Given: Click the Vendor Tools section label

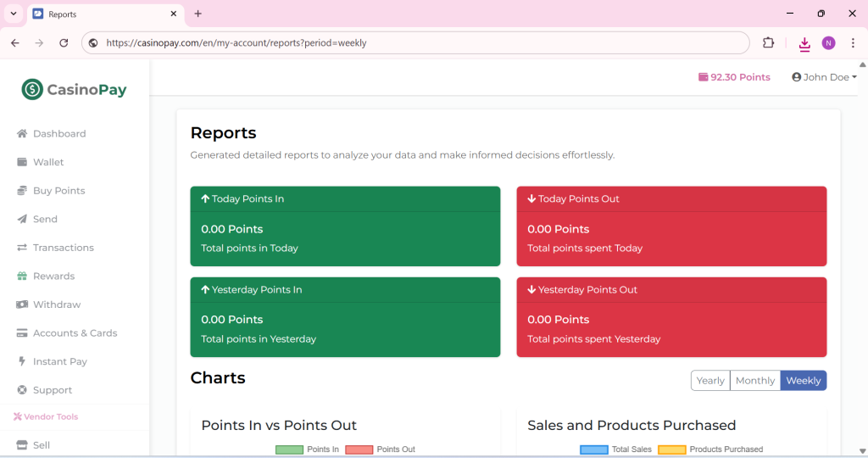Looking at the screenshot, I should [x=46, y=416].
